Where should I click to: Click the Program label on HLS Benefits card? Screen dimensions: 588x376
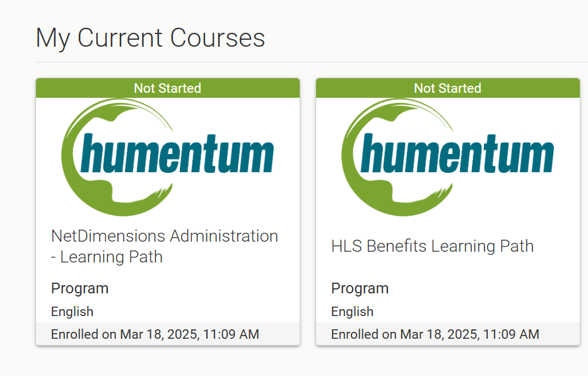(360, 288)
